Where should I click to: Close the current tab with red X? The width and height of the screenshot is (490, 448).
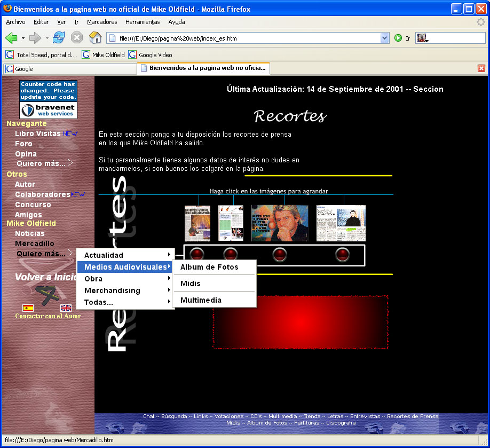click(481, 68)
